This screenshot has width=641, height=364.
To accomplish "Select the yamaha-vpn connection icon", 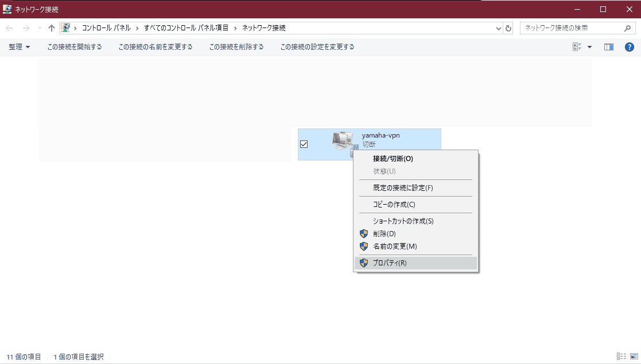I will click(343, 142).
